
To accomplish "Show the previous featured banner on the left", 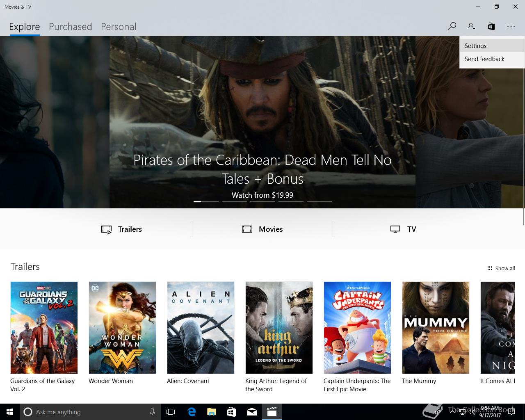I will click(55, 122).
